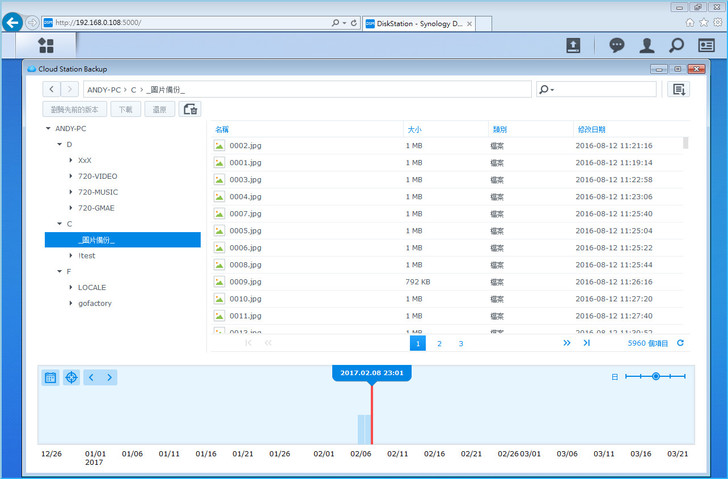Collapse the ANDY-PC tree node

pos(48,129)
